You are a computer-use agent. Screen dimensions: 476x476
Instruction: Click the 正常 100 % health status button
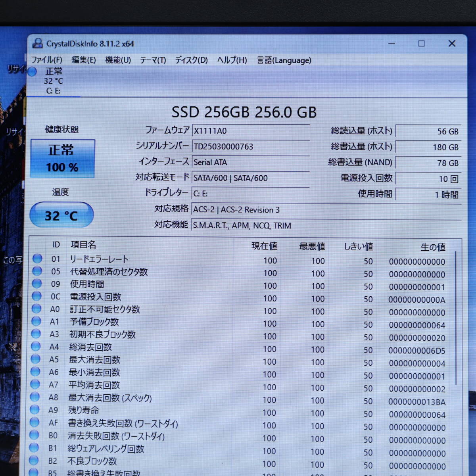click(x=63, y=158)
